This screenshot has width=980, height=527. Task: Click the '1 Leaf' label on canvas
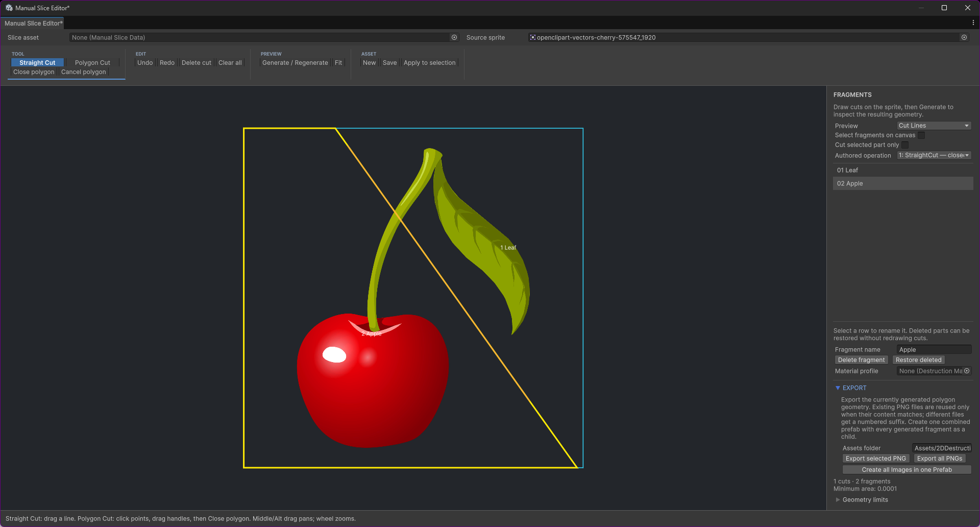[508, 248]
